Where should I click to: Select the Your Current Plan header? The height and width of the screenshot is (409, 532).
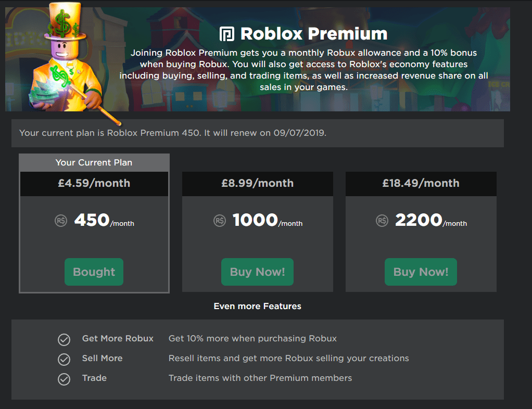coord(94,162)
